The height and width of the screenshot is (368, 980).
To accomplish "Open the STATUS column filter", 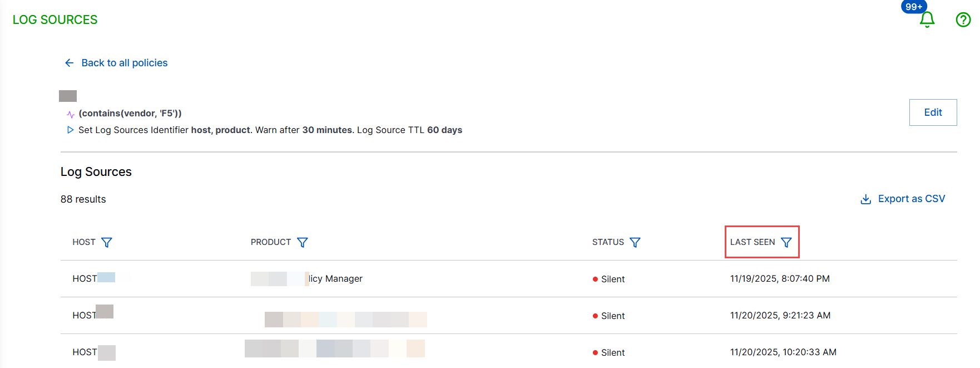I will (635, 242).
